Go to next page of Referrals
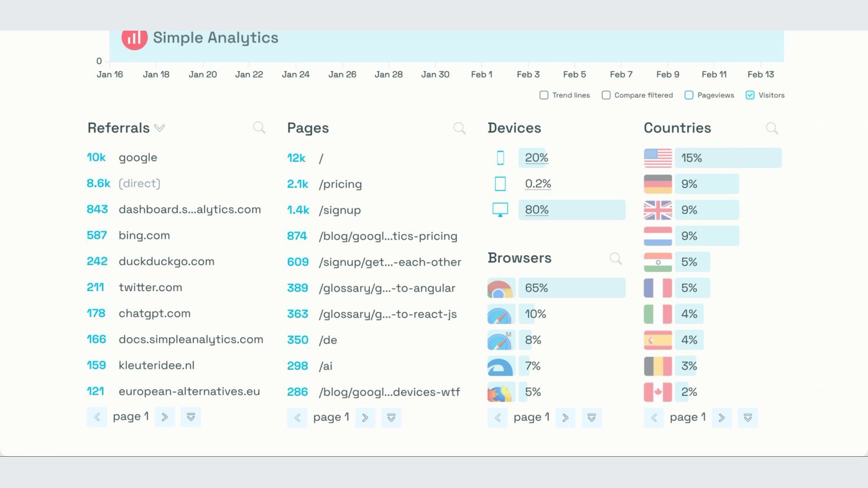Viewport: 868px width, 488px height. coord(165,417)
